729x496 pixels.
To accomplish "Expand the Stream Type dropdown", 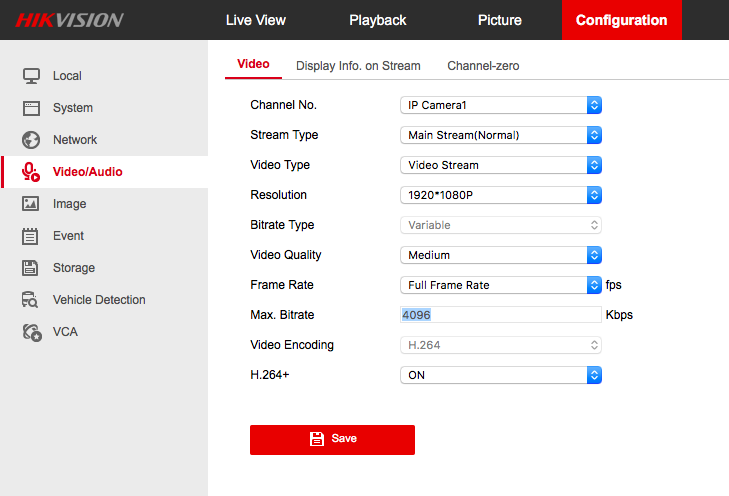I will 500,135.
